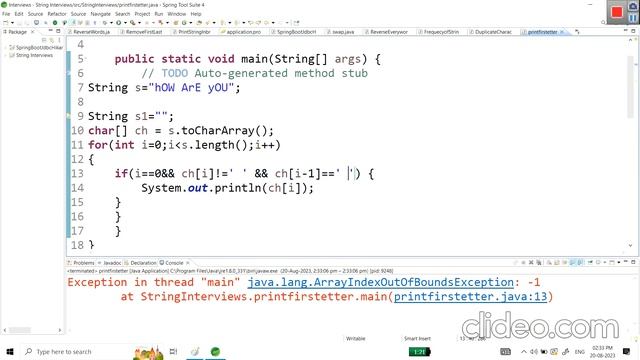This screenshot has width=640, height=360.
Task: Jump to printfirstetter.java:13 from the stack trace
Action: [470, 296]
